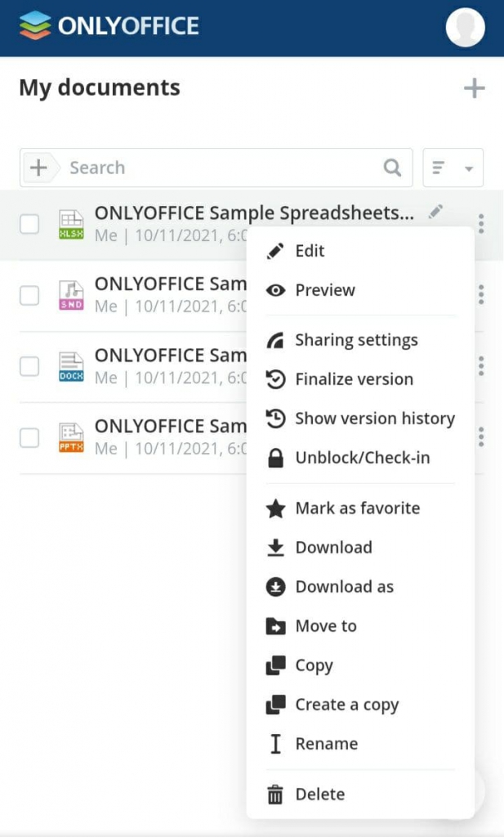Open the user profile avatar
This screenshot has width=504, height=837.
tap(464, 27)
